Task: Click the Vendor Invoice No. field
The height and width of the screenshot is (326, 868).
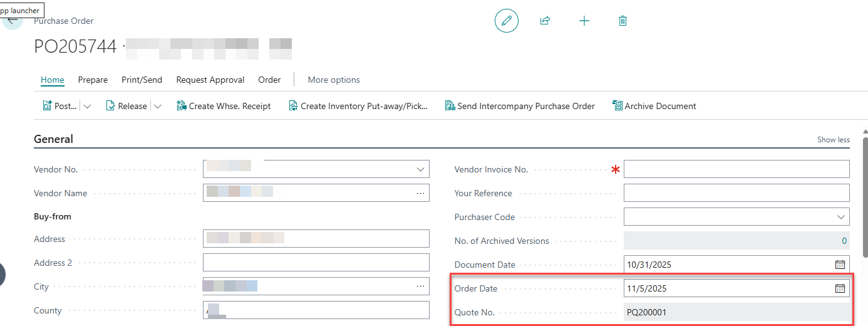Action: [x=736, y=169]
